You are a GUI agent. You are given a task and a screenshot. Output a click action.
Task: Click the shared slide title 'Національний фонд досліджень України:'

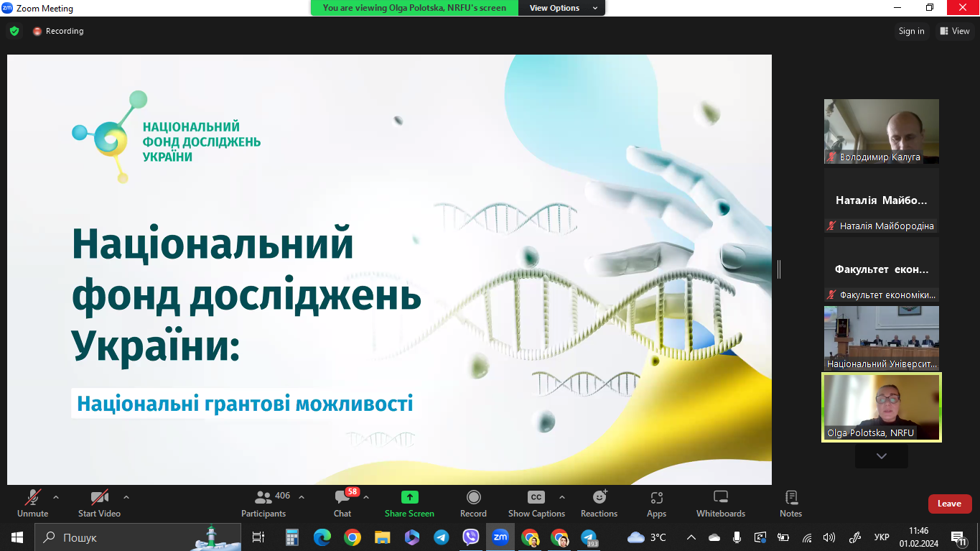(x=246, y=296)
